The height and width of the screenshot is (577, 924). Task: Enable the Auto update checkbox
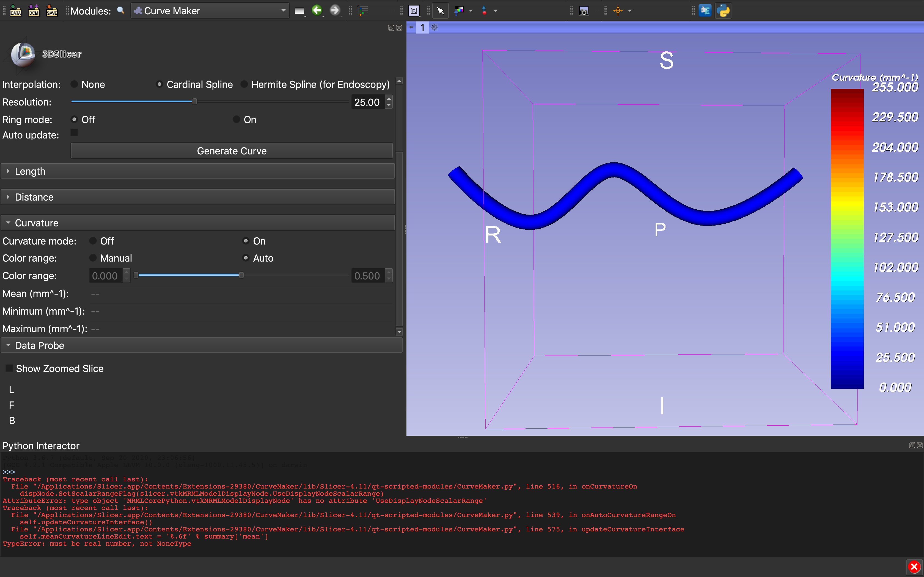point(74,132)
